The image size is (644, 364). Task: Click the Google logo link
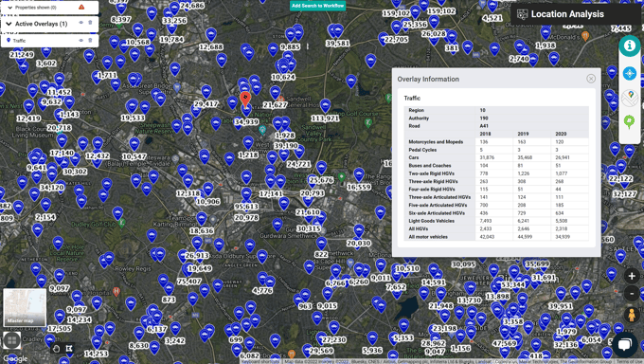tap(15, 358)
